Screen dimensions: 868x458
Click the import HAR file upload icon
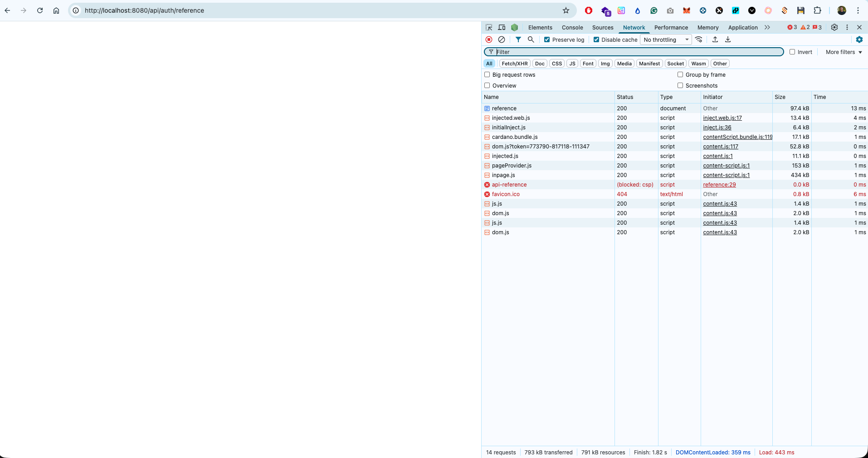click(x=715, y=39)
